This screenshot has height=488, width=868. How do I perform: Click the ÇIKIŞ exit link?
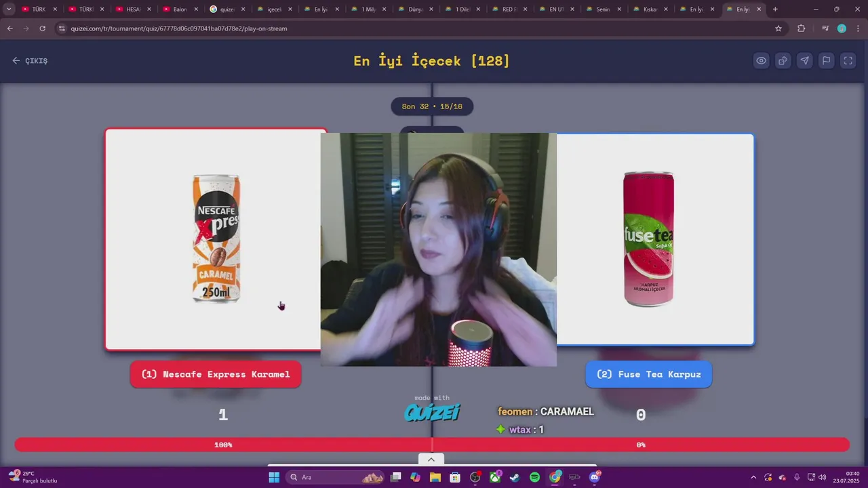(30, 60)
